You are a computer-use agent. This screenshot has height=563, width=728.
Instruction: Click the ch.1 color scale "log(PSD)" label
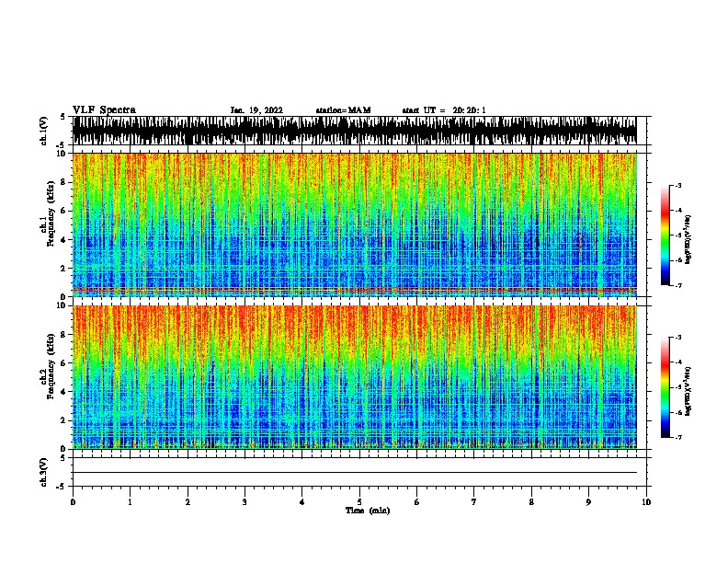(688, 239)
